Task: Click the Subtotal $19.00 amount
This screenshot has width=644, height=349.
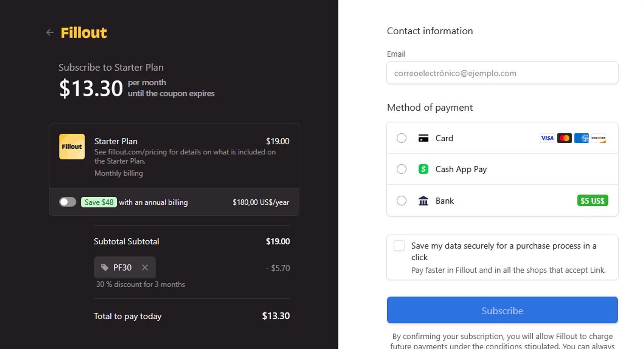Action: [x=277, y=241]
